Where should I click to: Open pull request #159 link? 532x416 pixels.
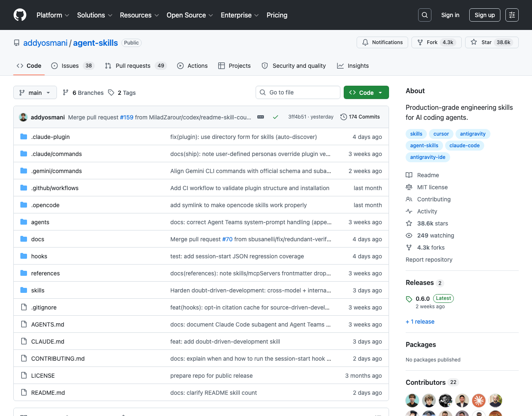click(x=126, y=117)
